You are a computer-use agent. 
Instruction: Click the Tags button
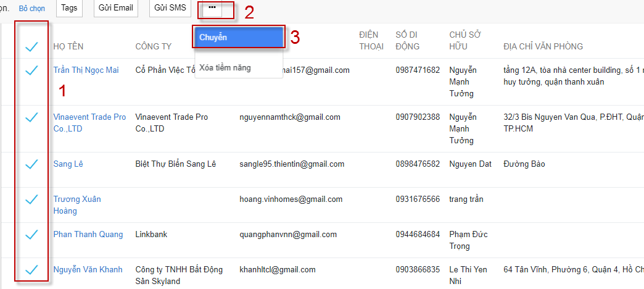(70, 8)
